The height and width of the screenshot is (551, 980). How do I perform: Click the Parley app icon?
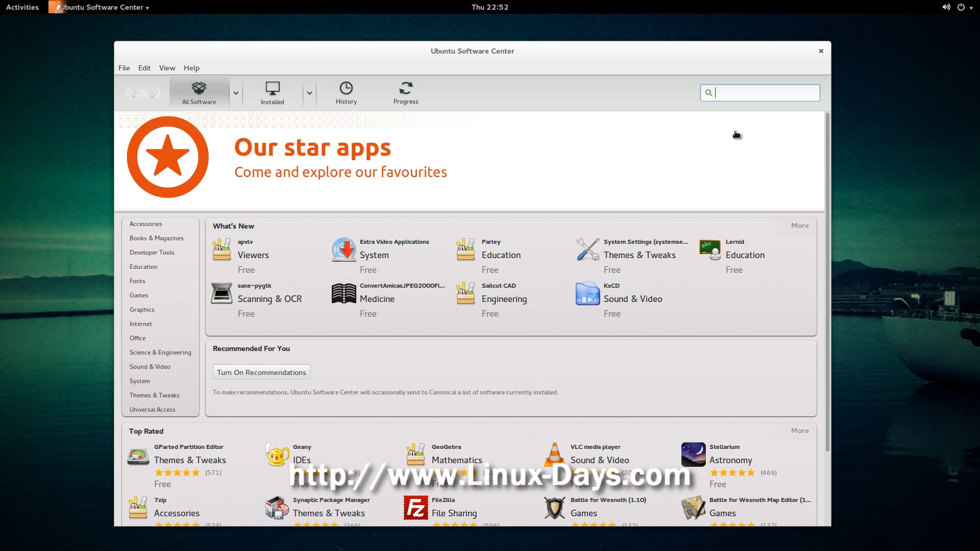point(465,249)
